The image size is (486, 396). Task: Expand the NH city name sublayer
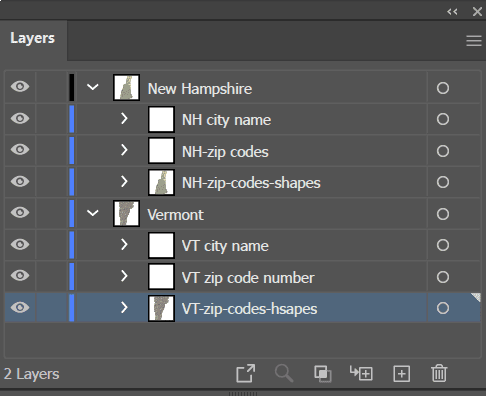coord(124,118)
